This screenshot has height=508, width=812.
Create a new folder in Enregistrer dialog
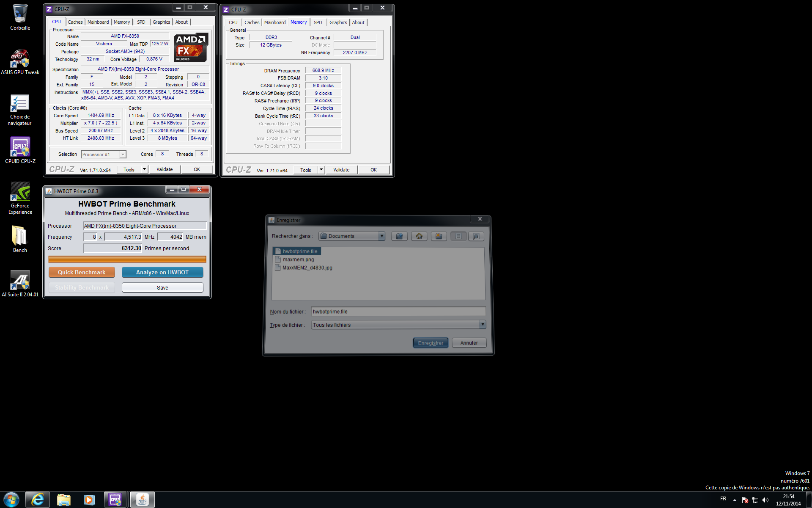pyautogui.click(x=439, y=236)
